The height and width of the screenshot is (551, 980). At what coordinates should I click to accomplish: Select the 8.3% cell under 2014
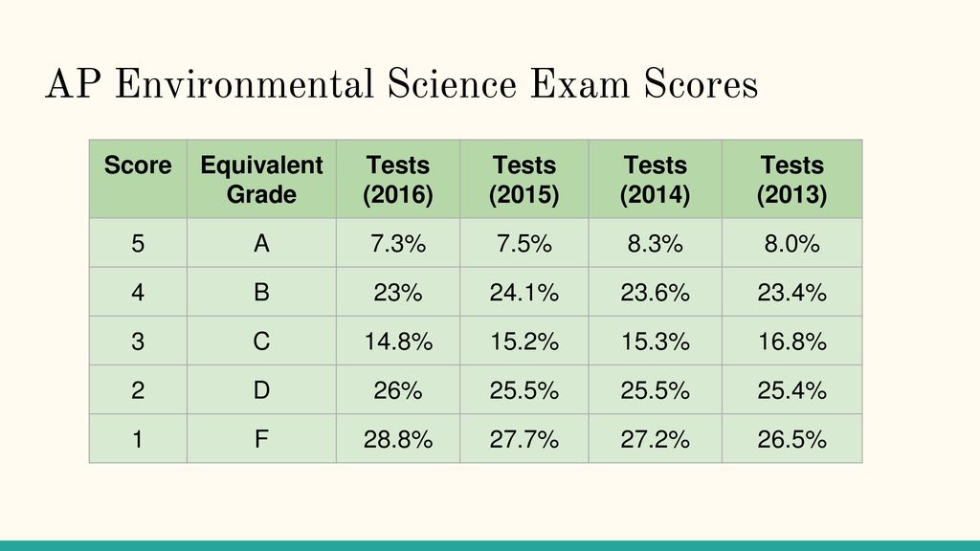coord(655,243)
